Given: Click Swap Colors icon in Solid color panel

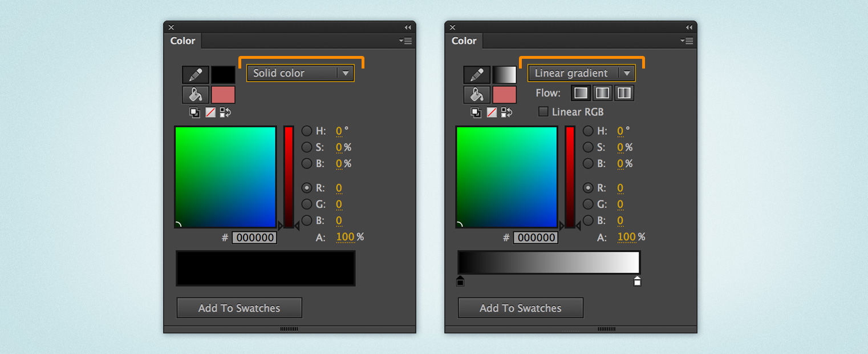Looking at the screenshot, I should [x=226, y=112].
